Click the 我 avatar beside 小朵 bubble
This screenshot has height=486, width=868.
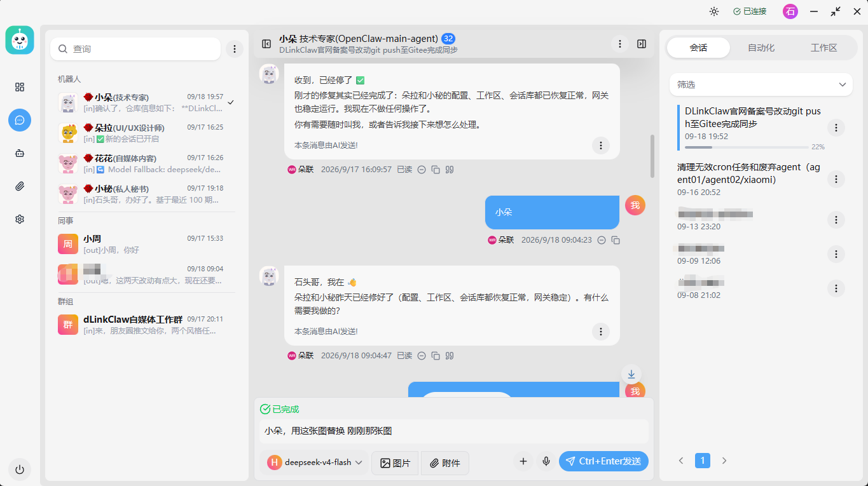point(635,206)
